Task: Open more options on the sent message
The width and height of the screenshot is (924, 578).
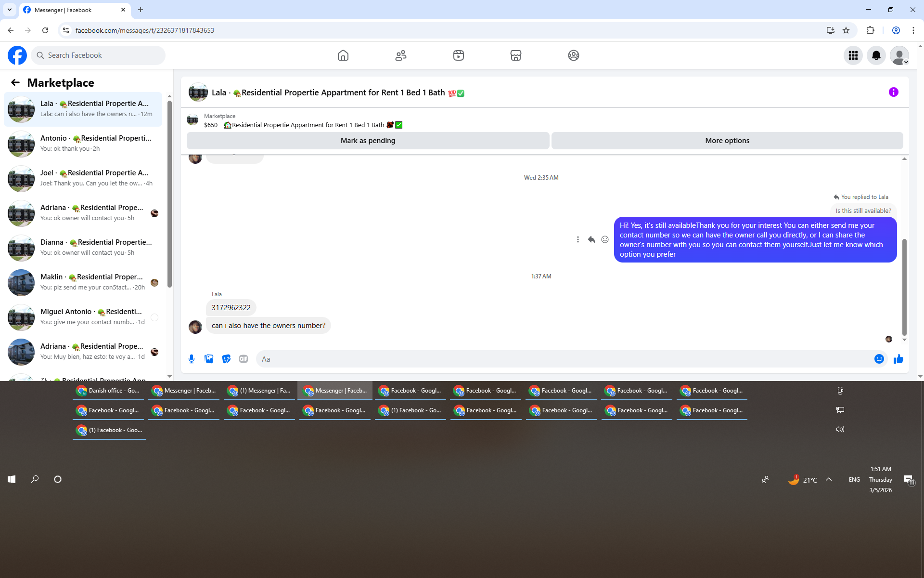Action: [x=578, y=239]
